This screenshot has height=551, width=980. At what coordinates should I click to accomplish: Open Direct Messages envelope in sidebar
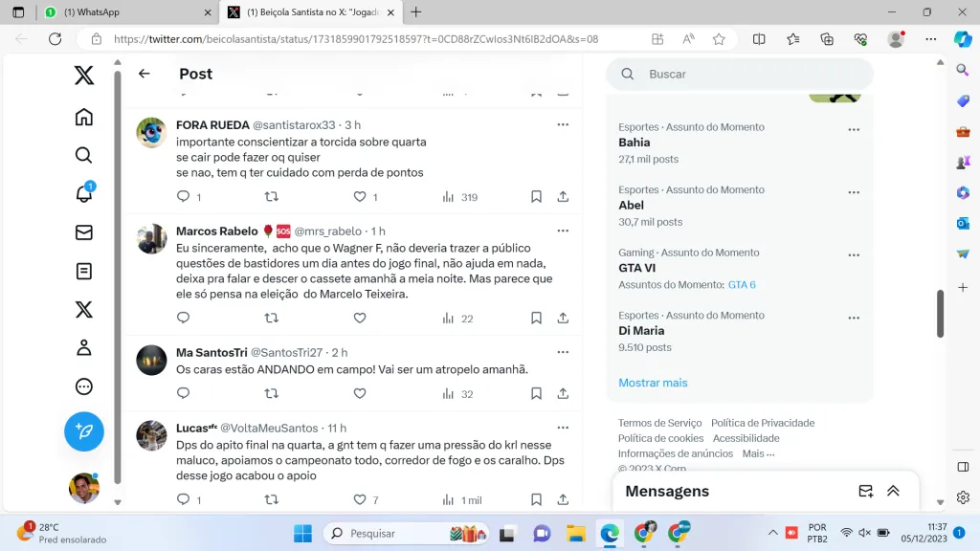click(x=84, y=232)
